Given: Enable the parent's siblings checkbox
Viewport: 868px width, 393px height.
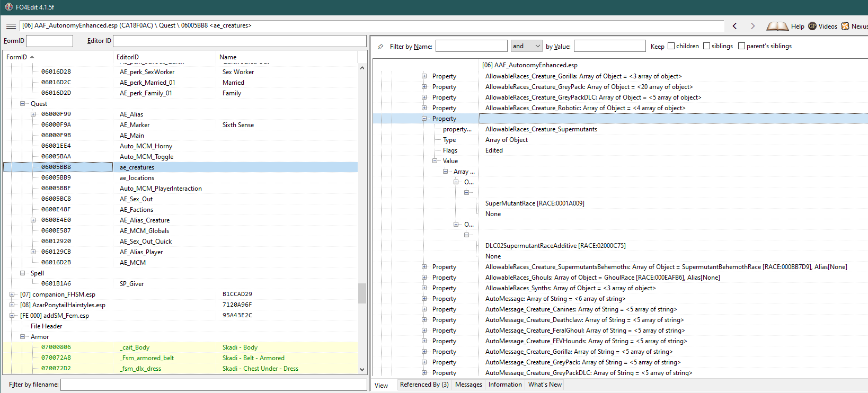Looking at the screenshot, I should (x=741, y=46).
